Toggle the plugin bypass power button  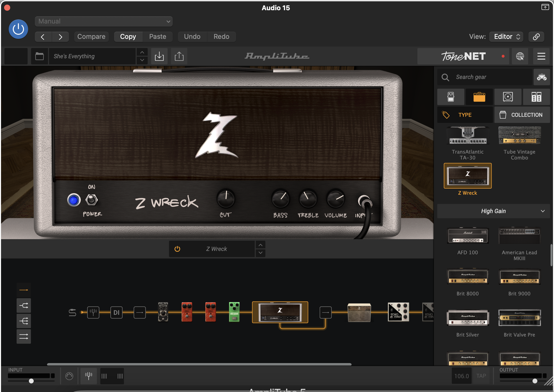pyautogui.click(x=18, y=29)
